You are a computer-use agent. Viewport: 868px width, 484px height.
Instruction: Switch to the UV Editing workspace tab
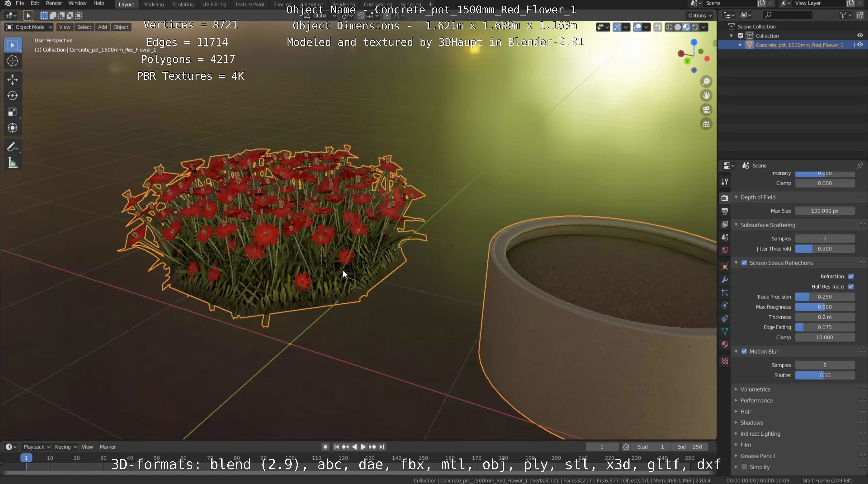coord(214,4)
